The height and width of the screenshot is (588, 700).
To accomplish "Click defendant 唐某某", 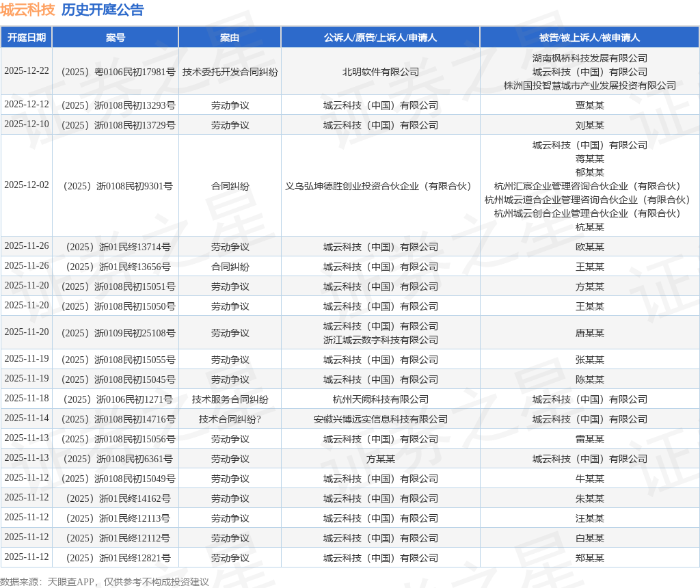I will (x=590, y=333).
